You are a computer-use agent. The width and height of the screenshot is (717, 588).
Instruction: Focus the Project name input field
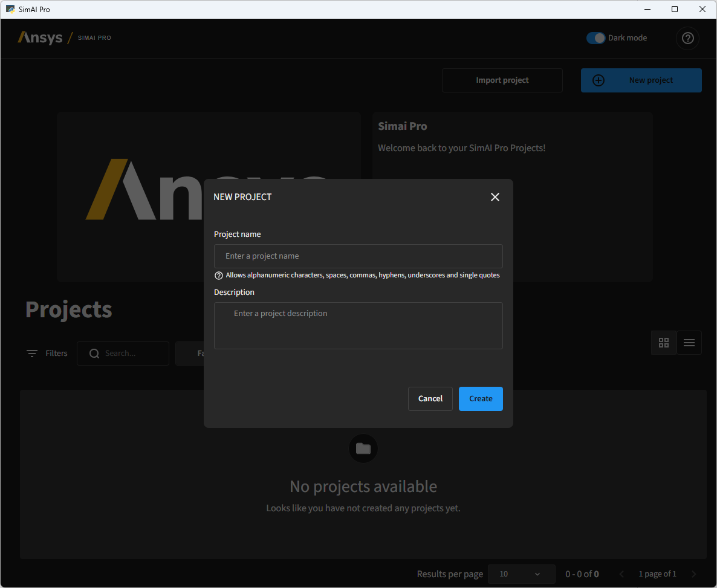358,256
